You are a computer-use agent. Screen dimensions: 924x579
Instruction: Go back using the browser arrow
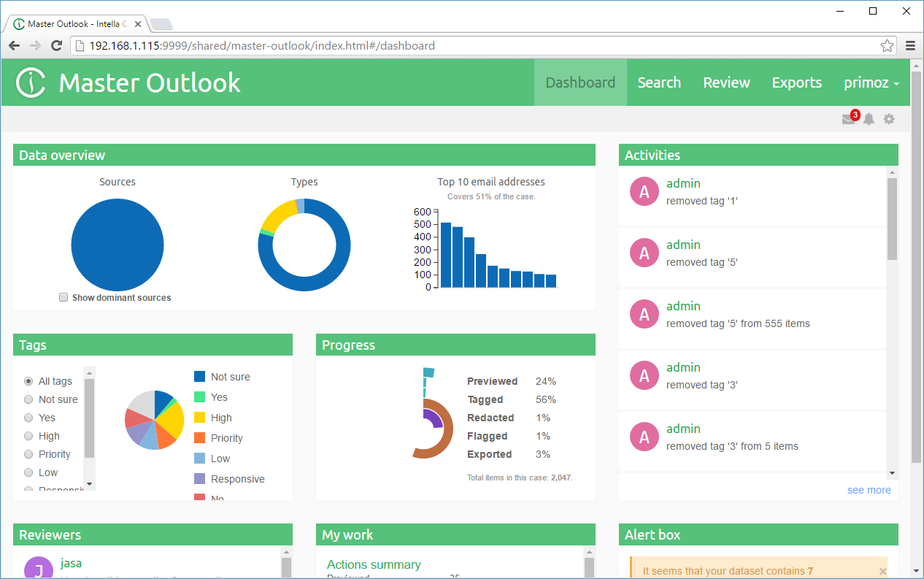click(x=13, y=45)
